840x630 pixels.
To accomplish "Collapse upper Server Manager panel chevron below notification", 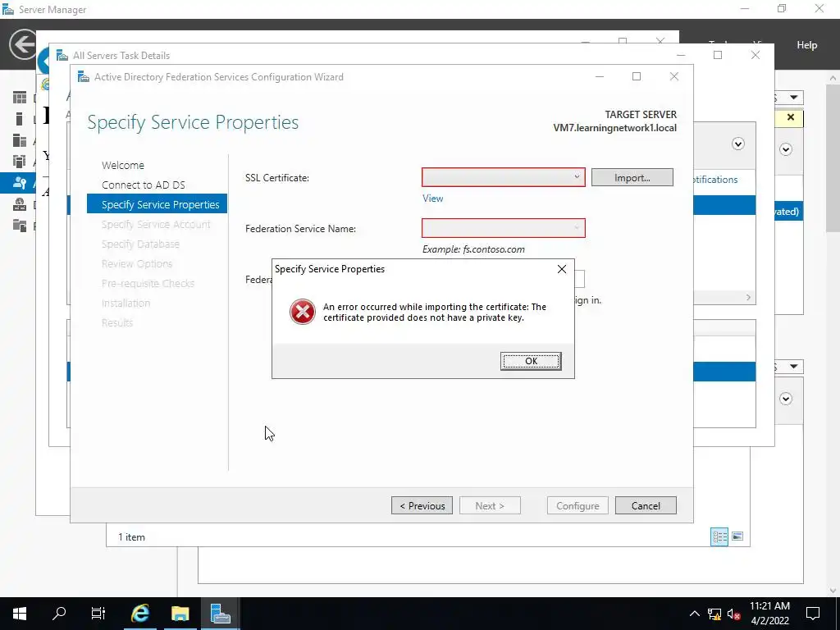I will pos(785,149).
